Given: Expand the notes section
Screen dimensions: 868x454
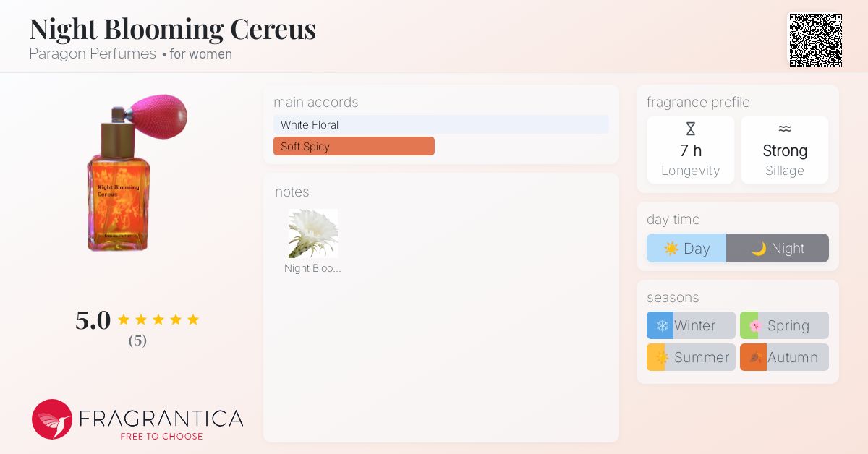Looking at the screenshot, I should click(292, 192).
